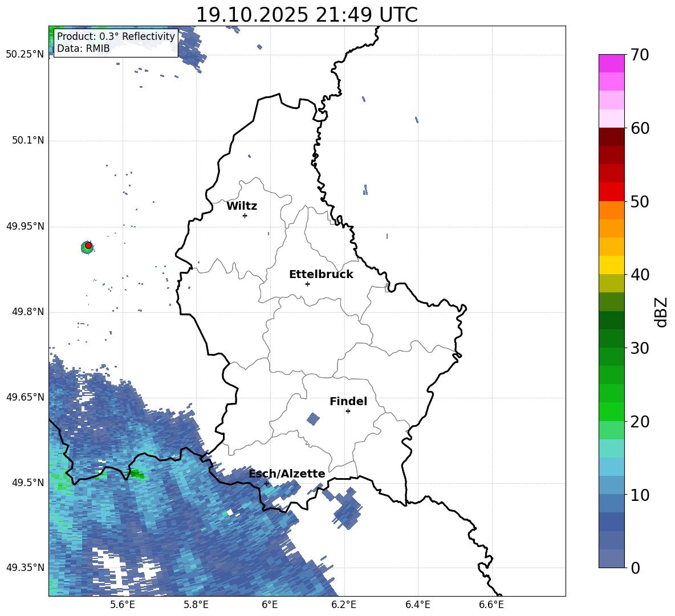This screenshot has height=616, width=675.
Task: Click the isolated radar echo south of the Luxembourg border
Action: click(347, 508)
